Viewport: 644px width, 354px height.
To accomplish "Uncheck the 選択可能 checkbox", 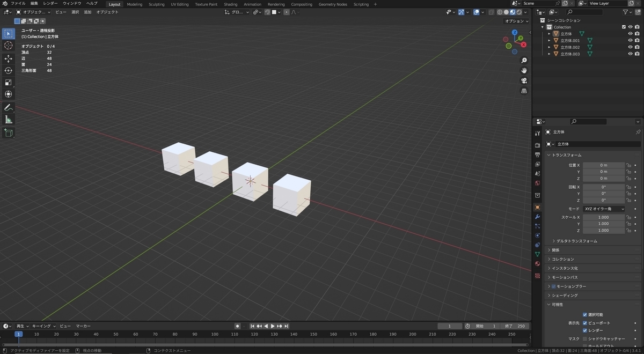I will point(585,314).
